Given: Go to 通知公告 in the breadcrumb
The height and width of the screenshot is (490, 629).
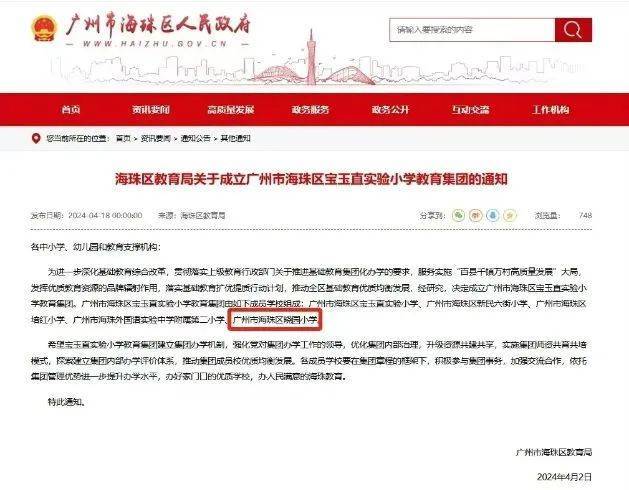Looking at the screenshot, I should pos(196,138).
